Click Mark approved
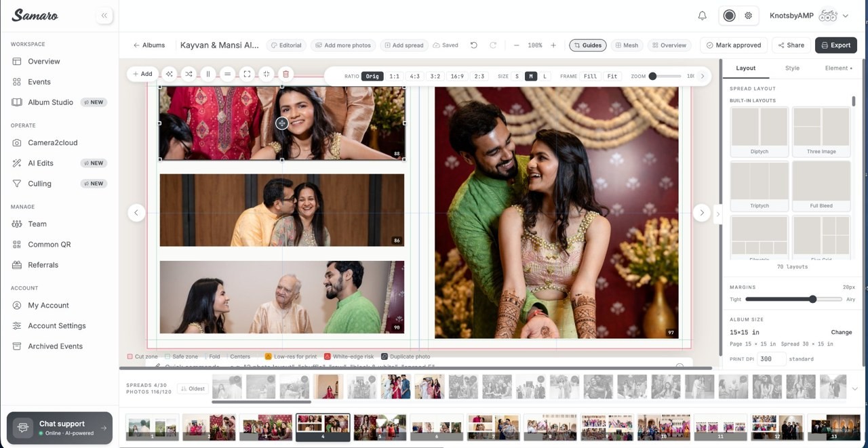Screen dimensions: 868x448 point(734,45)
